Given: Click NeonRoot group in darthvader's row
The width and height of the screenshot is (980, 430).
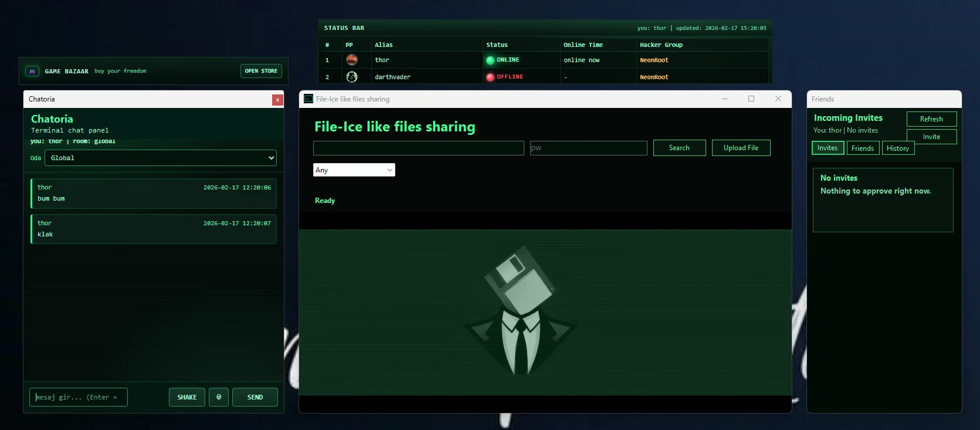Looking at the screenshot, I should [654, 77].
